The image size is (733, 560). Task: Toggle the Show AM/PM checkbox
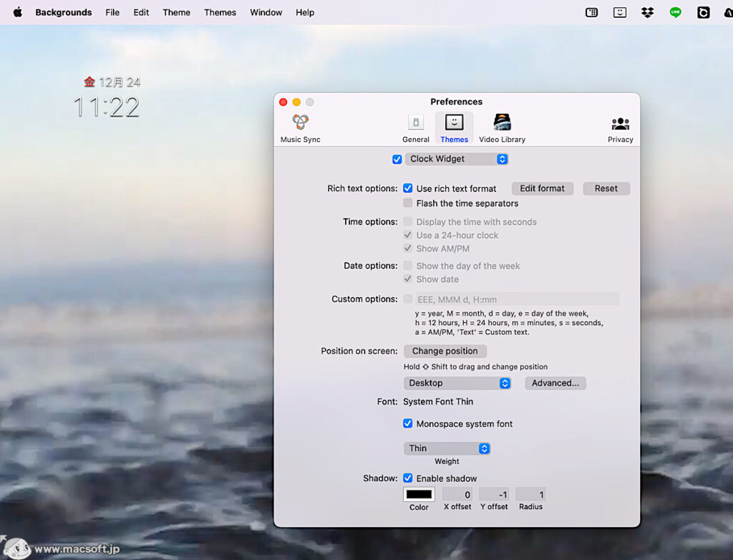[x=407, y=248]
